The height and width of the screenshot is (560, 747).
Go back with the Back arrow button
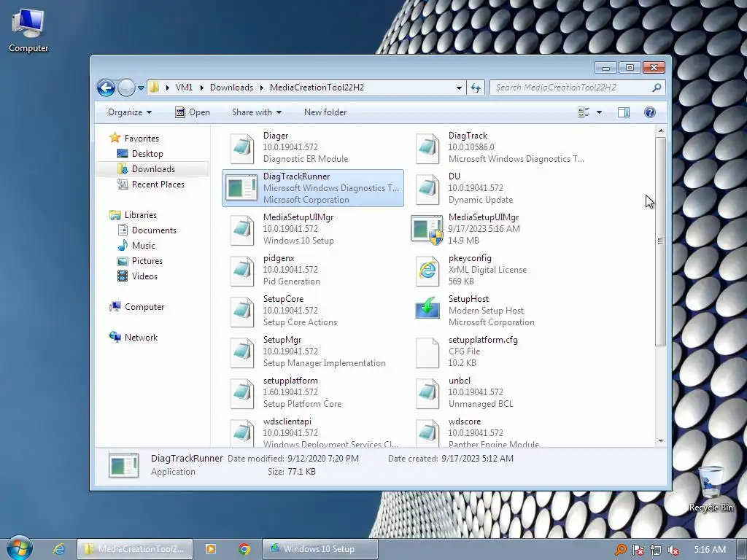106,87
